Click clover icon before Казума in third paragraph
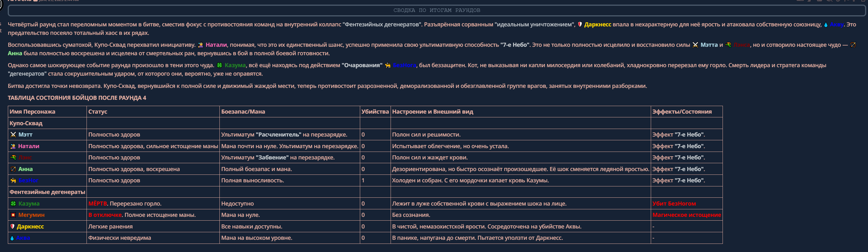The width and height of the screenshot is (868, 252). 219,65
